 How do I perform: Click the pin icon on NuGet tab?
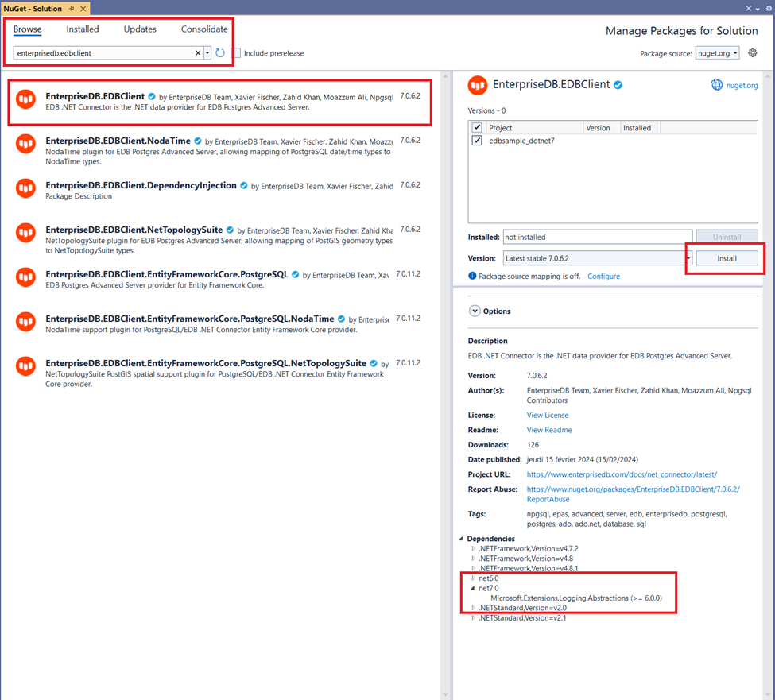point(72,8)
